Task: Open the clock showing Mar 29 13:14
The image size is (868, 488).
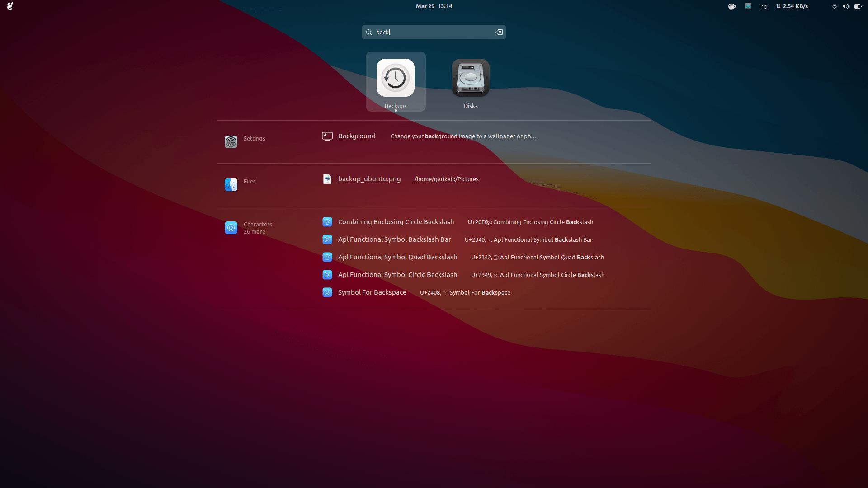Action: [434, 6]
